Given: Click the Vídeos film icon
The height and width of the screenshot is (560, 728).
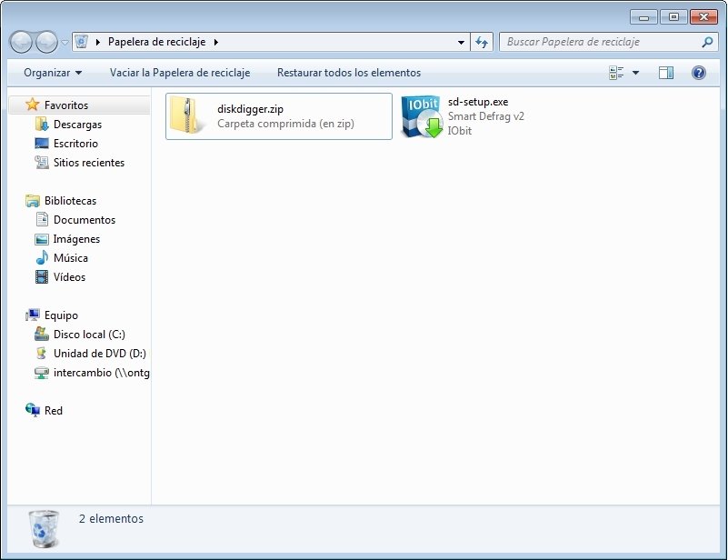Looking at the screenshot, I should click(x=42, y=276).
